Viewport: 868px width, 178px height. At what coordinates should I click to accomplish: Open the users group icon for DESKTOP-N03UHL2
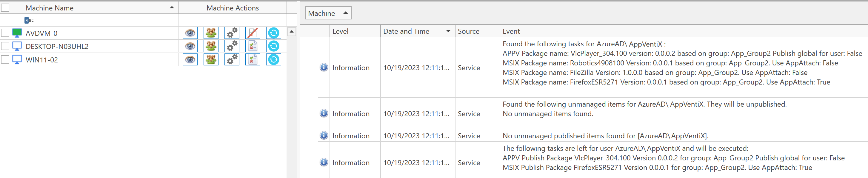click(x=211, y=46)
